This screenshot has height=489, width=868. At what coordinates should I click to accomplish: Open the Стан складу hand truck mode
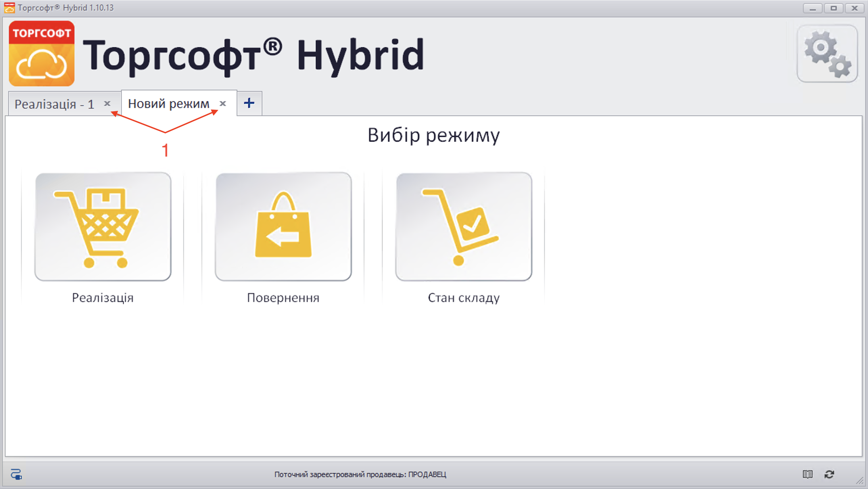[x=464, y=227]
